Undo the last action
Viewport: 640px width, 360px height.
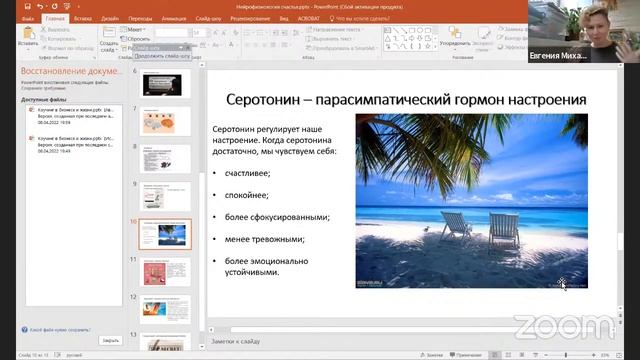(x=40, y=7)
